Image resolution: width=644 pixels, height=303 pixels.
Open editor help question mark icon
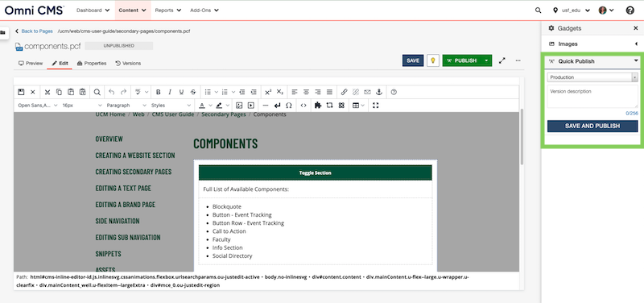pyautogui.click(x=394, y=92)
